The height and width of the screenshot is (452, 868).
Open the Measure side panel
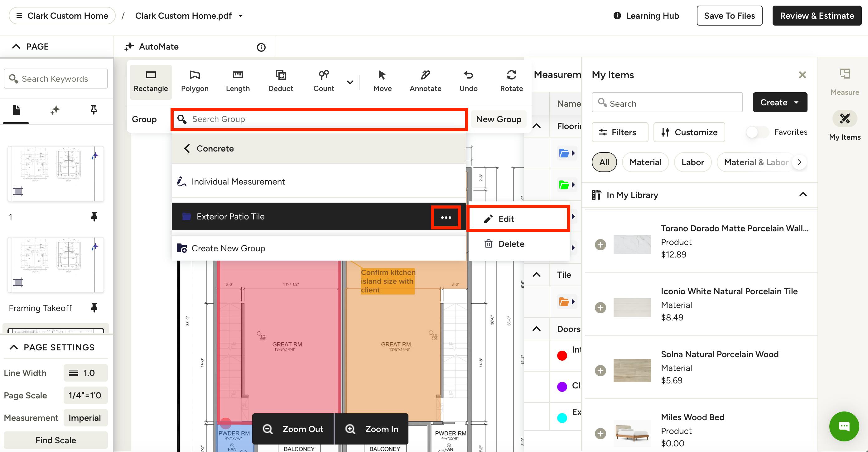[844, 82]
